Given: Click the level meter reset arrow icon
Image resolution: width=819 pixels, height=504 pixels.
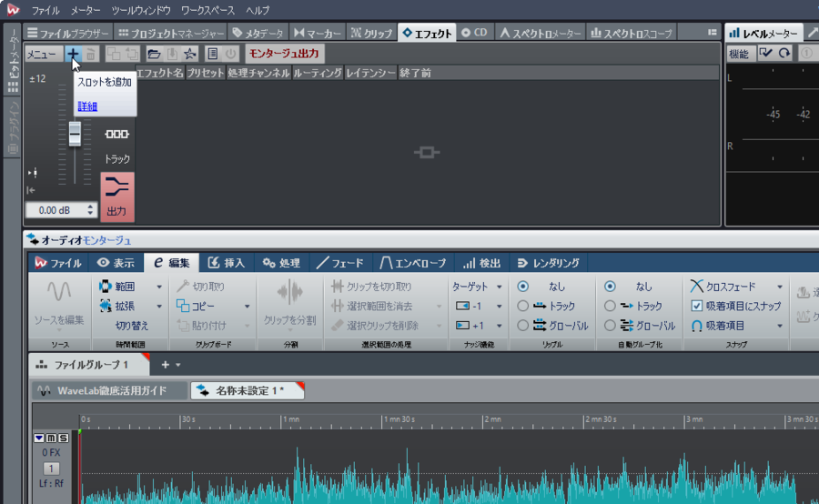Looking at the screenshot, I should click(x=784, y=53).
